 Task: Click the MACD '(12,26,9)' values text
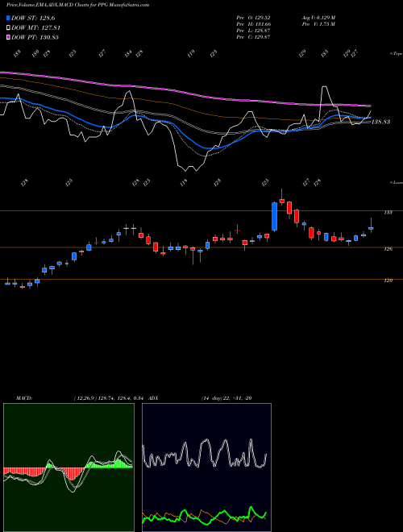(x=110, y=398)
